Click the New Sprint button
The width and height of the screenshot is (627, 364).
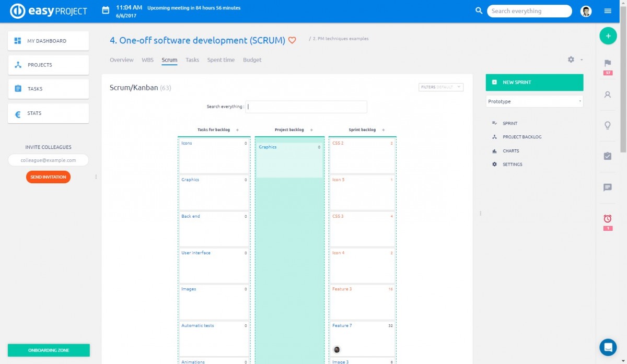(534, 83)
